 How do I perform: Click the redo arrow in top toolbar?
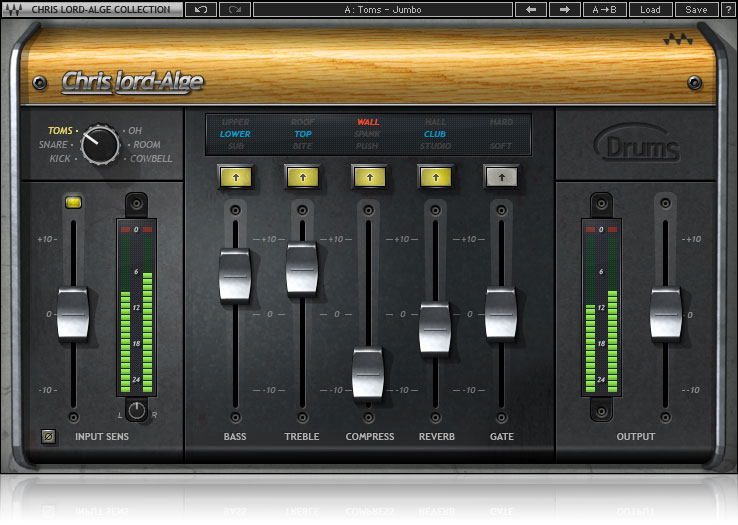coord(235,9)
